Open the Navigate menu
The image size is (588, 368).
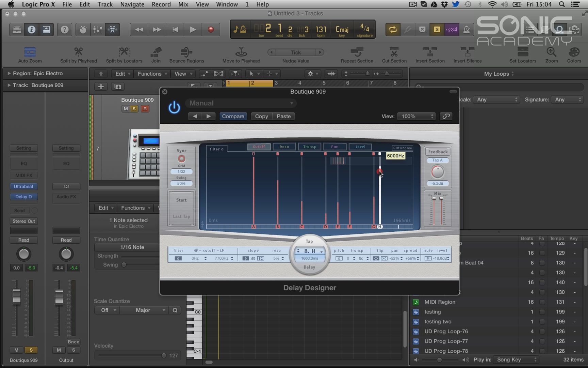coord(132,4)
